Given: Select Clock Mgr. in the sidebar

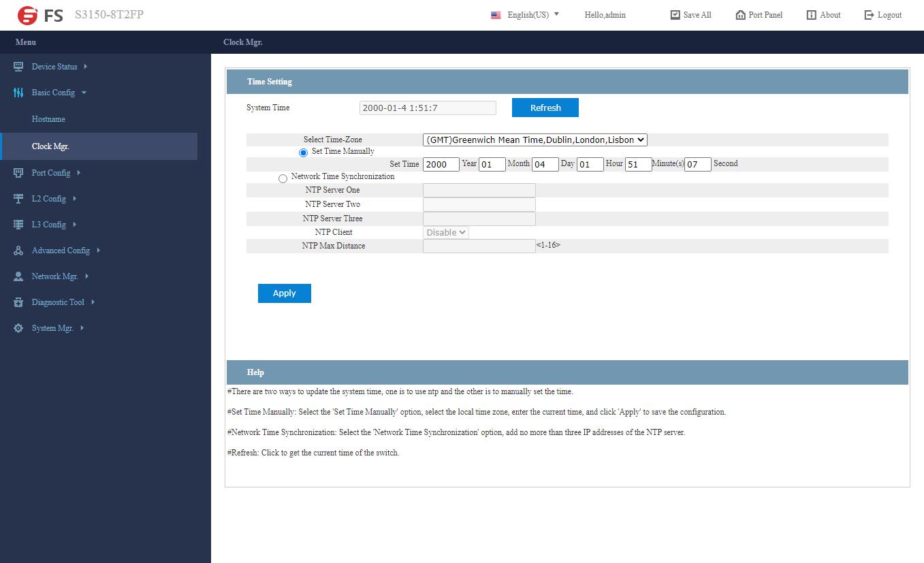Looking at the screenshot, I should coord(50,146).
